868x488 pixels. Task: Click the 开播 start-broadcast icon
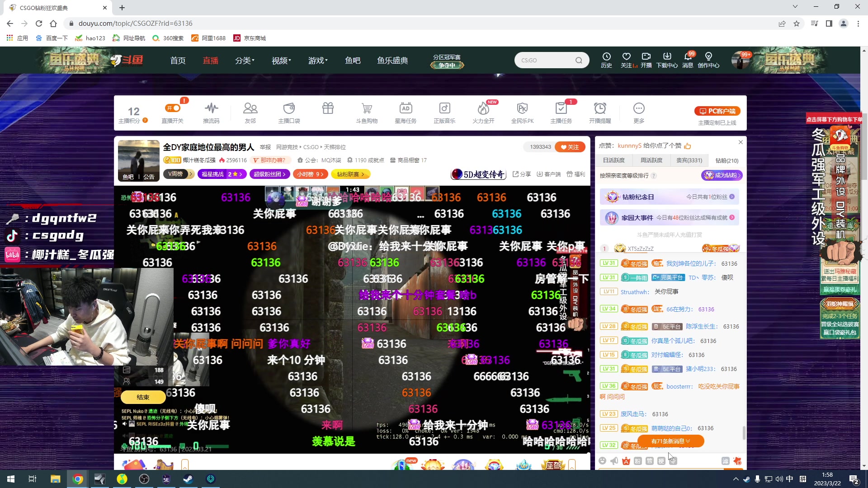[x=646, y=60]
